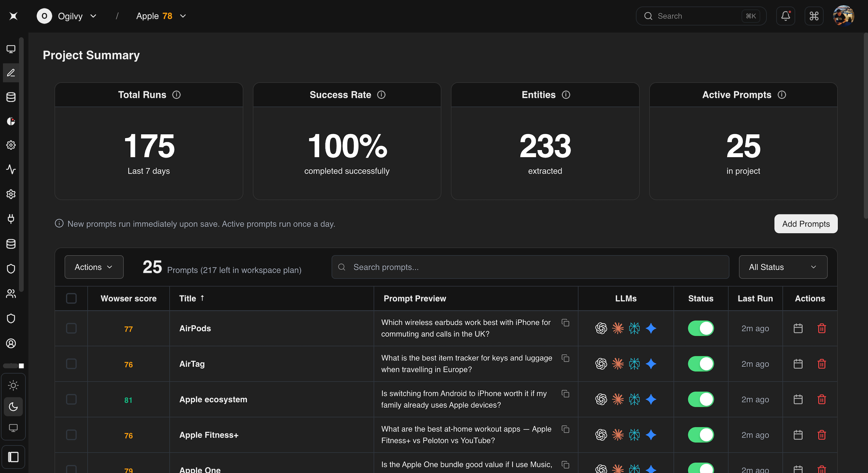
Task: Open schedule calendar for AirPods row
Action: coord(798,328)
